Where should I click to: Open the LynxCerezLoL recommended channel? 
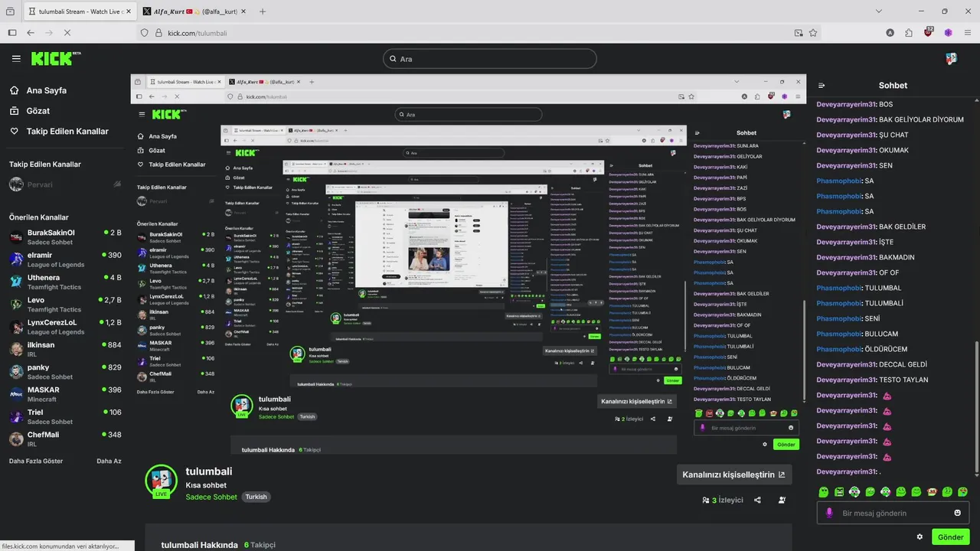pos(65,327)
